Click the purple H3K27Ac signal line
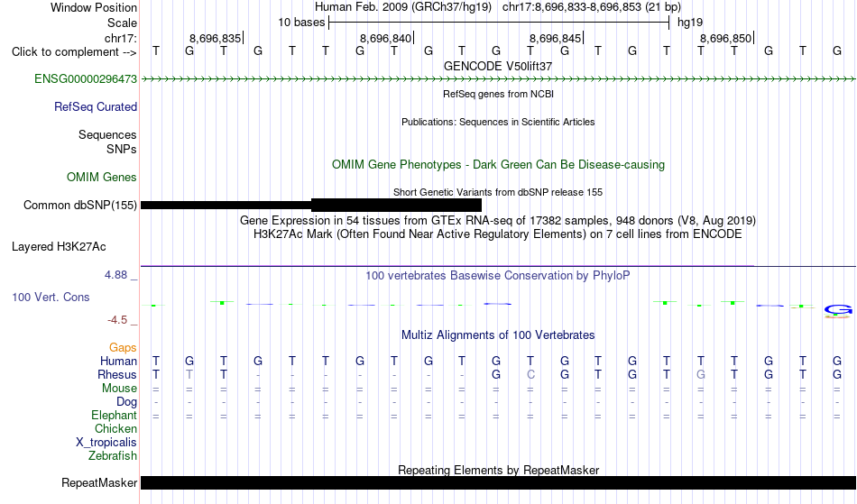857x504 pixels. [x=447, y=266]
